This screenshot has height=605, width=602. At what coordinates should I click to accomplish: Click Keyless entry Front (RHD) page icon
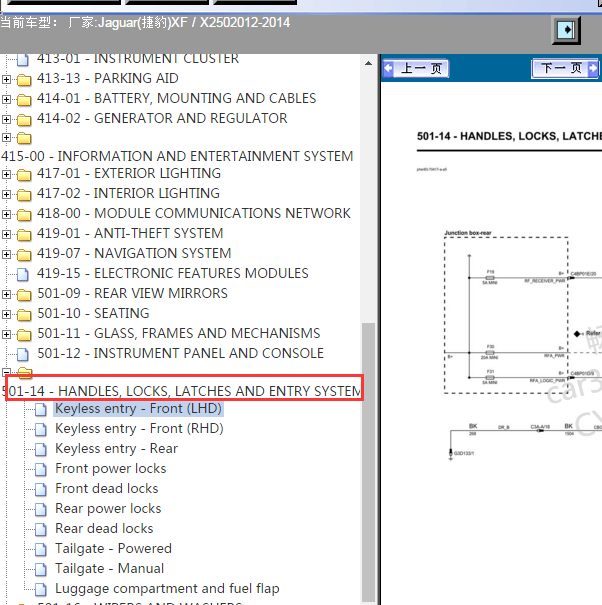tap(41, 429)
